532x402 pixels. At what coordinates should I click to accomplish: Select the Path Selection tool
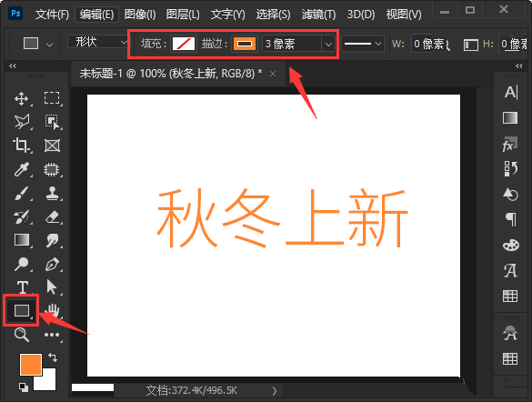[52, 287]
